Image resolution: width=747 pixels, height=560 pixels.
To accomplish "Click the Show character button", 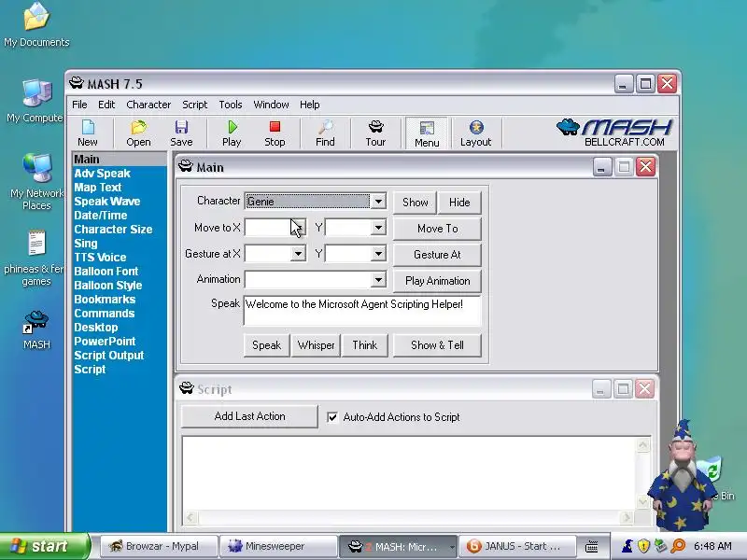I will pyautogui.click(x=415, y=203).
